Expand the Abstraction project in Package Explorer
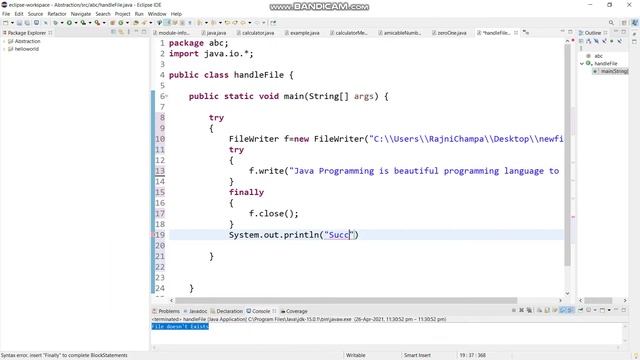 coord(4,41)
